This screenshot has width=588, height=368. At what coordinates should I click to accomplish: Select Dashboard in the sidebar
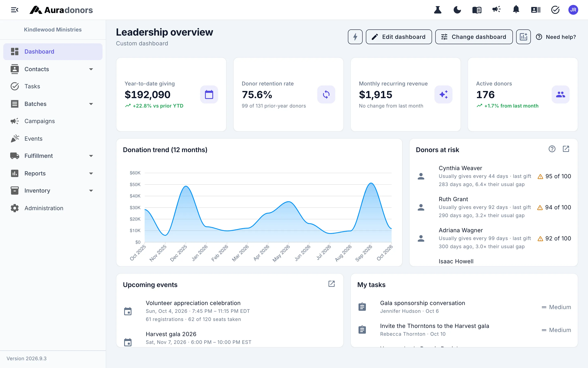[53, 52]
